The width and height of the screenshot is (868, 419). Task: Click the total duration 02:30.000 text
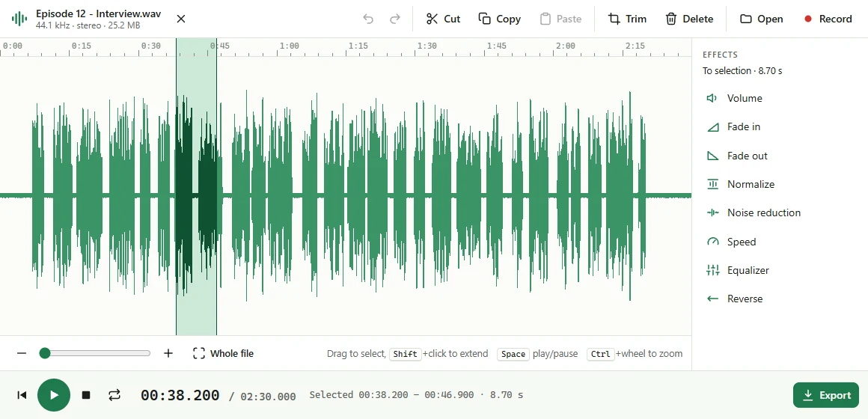click(268, 397)
